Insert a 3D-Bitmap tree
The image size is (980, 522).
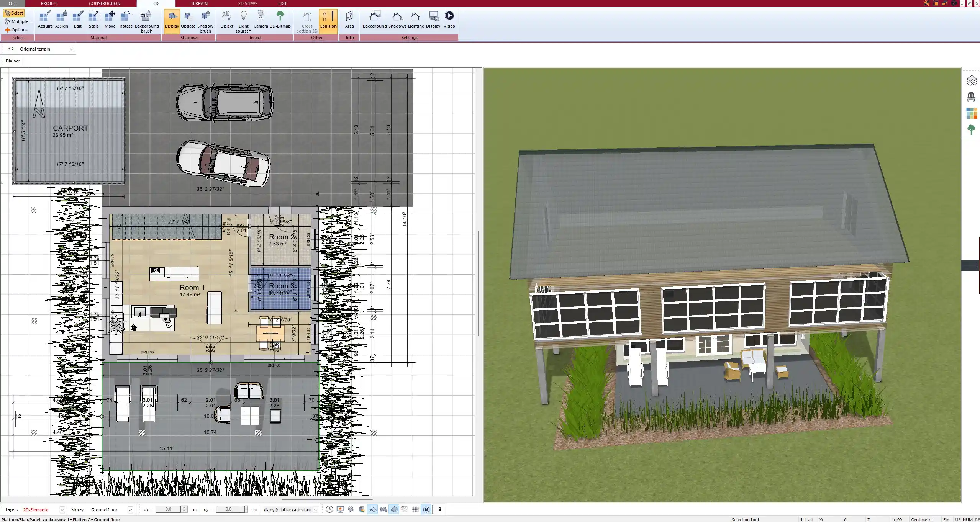[280, 20]
